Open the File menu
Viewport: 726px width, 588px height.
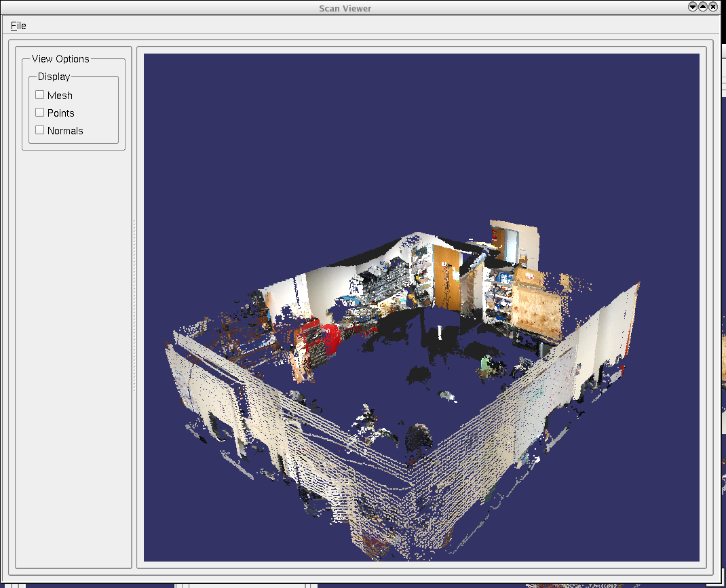(x=18, y=26)
